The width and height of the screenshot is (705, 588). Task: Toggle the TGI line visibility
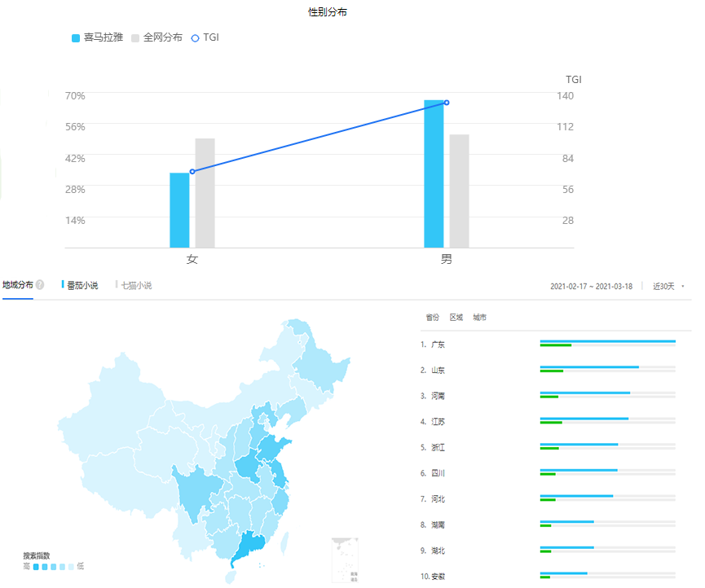point(209,37)
